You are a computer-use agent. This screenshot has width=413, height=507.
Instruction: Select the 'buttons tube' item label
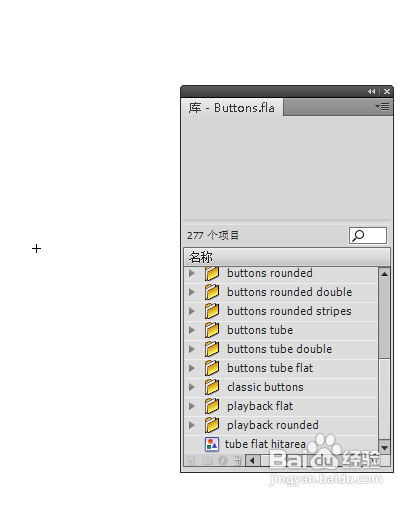[x=260, y=330]
